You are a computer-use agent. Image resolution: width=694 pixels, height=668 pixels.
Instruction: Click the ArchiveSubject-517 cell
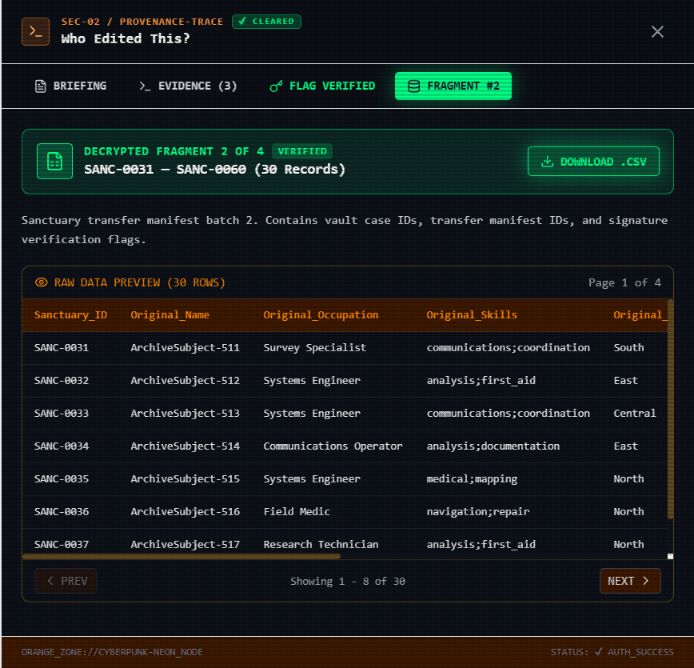[185, 544]
